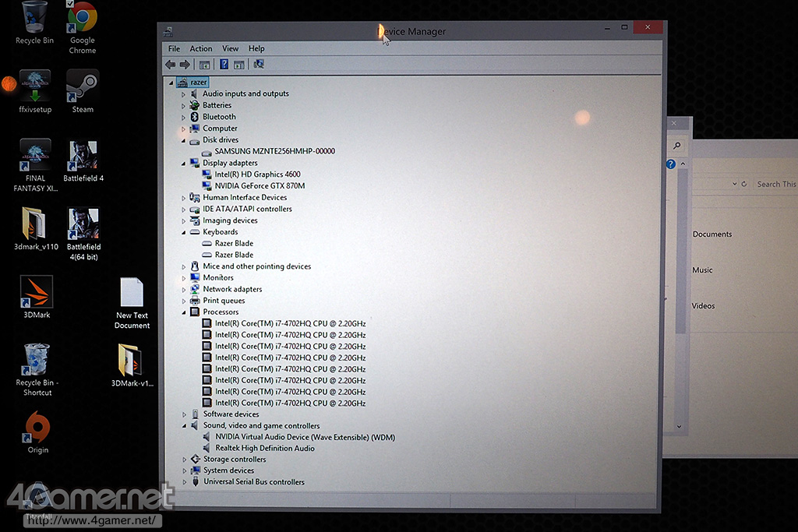Click Music in the background Explorer window
Screen dimensions: 798x532
[702, 270]
